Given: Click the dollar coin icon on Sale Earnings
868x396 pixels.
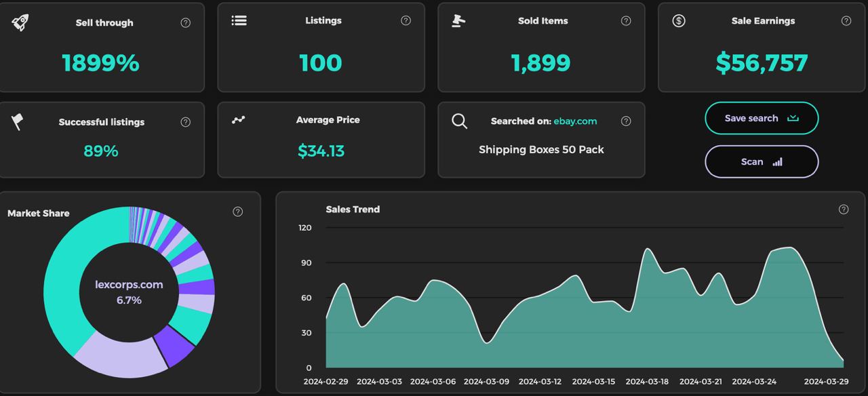Looking at the screenshot, I should 679,20.
